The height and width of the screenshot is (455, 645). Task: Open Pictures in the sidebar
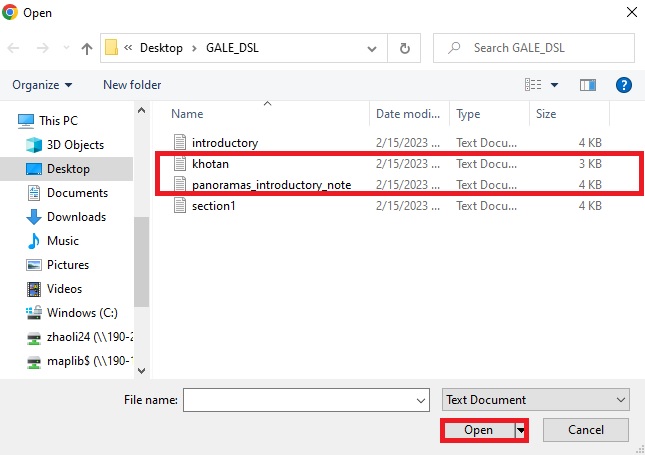[x=57, y=265]
